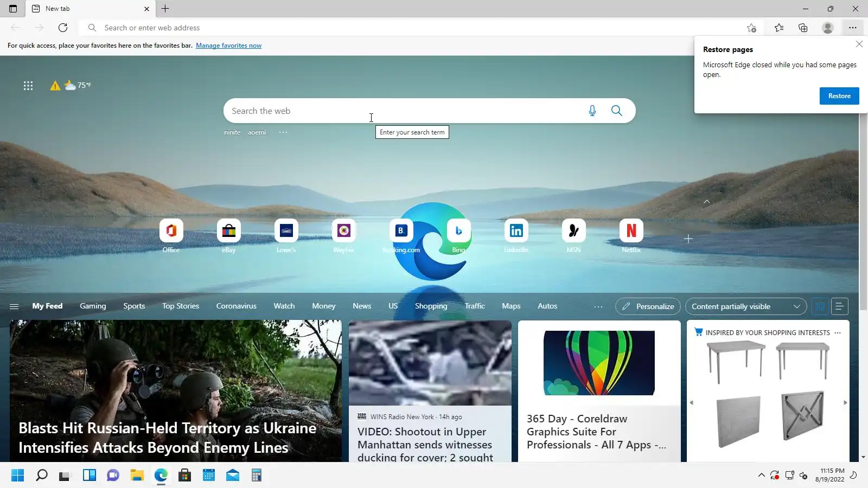Open the Top Stories tab

pos(181,306)
